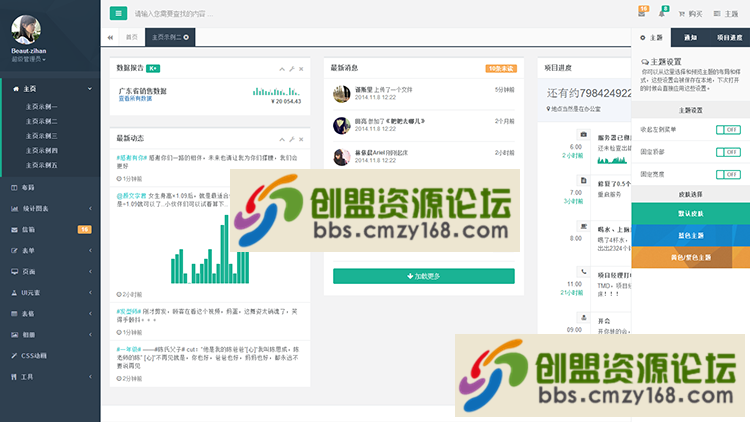Click the avatar of the first message in 最新消息
The image size is (750, 422).
(342, 94)
